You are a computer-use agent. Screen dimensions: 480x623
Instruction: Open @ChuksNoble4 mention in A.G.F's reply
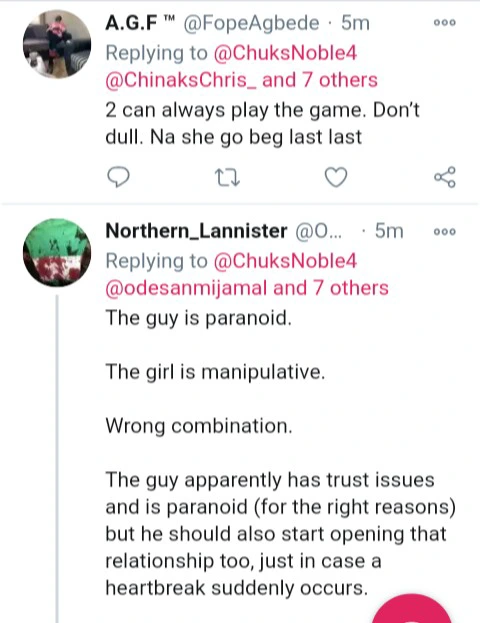(285, 53)
